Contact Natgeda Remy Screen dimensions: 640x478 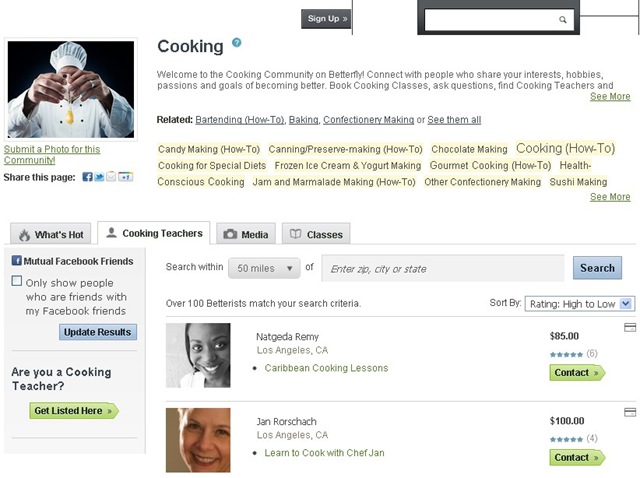pyautogui.click(x=577, y=373)
